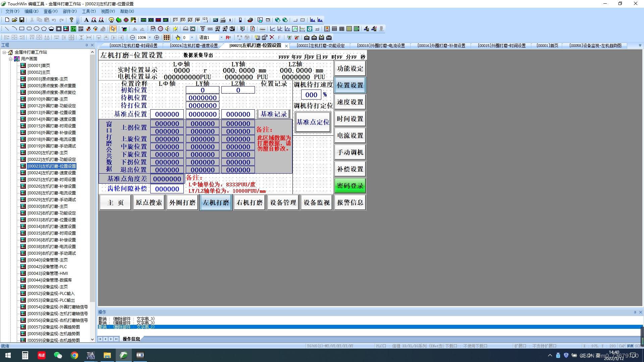This screenshot has height=362, width=644.
Task: Click the New file icon
Action: pos(7,20)
